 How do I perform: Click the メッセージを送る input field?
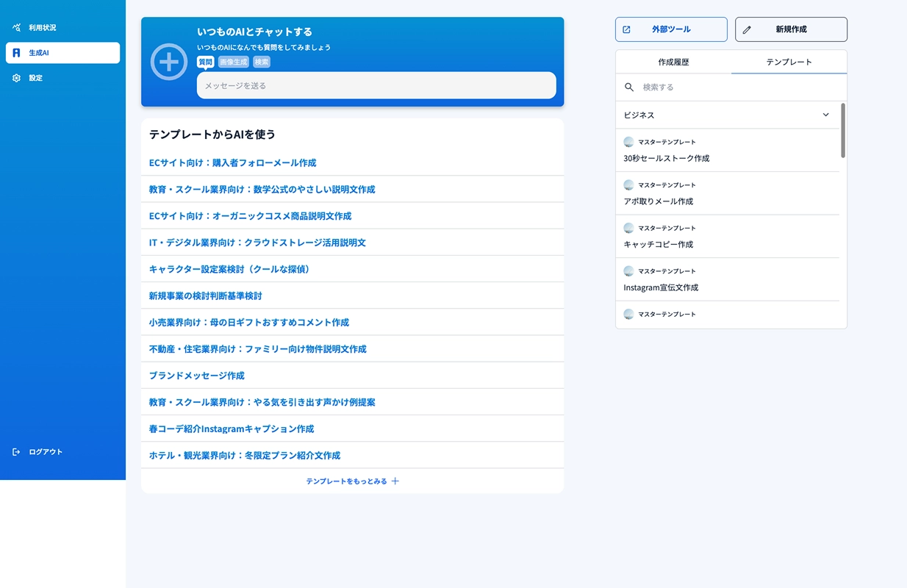click(376, 85)
